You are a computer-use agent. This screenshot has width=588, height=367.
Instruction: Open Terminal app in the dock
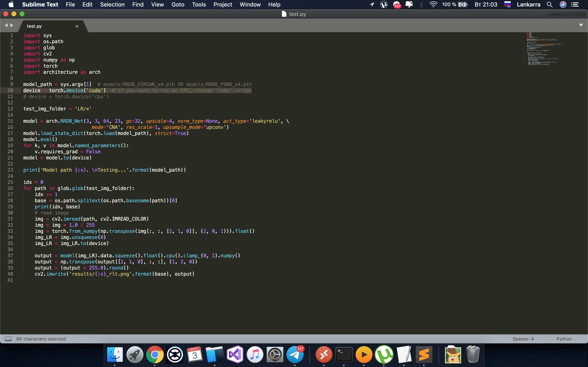click(344, 355)
